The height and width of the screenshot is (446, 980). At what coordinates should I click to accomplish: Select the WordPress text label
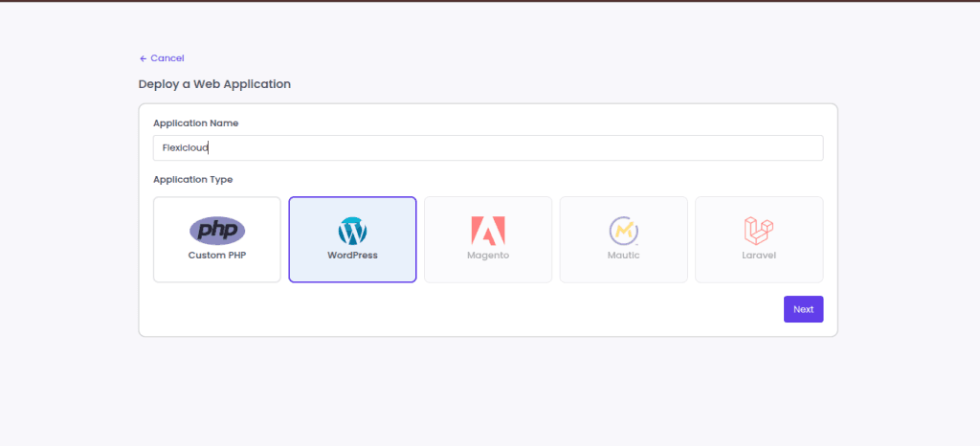point(352,256)
